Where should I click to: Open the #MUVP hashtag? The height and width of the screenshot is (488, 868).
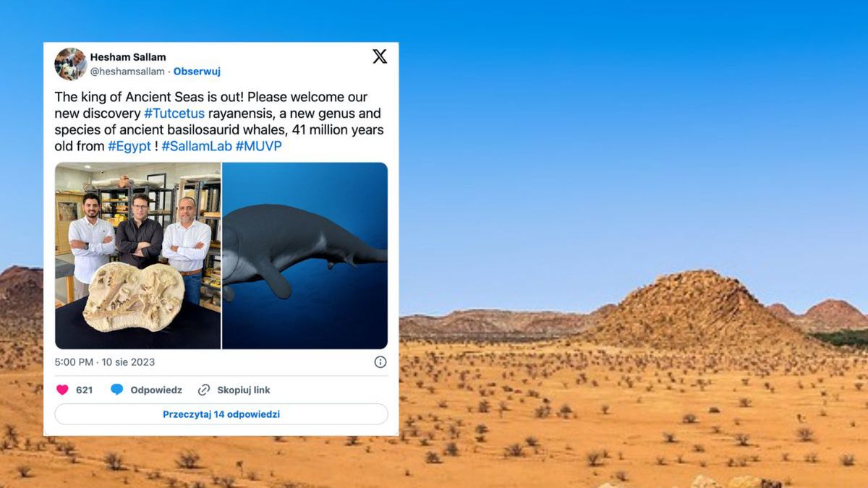258,146
